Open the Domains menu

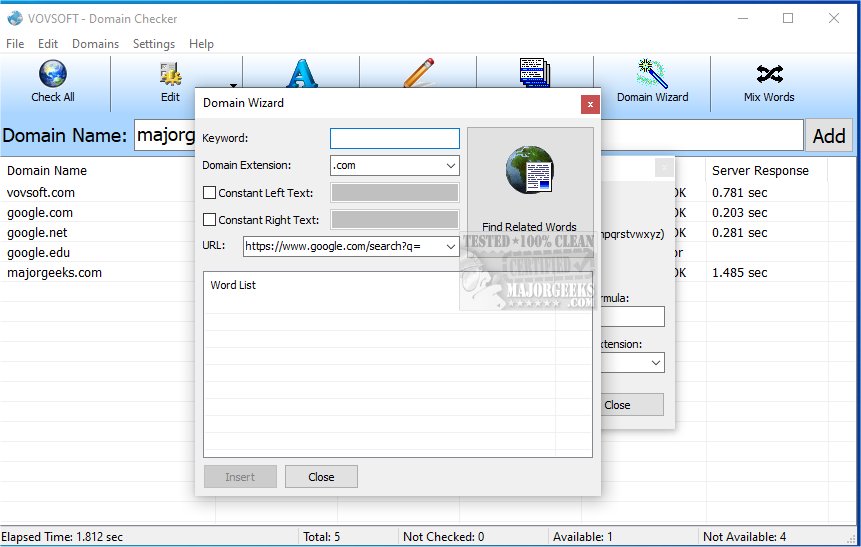pos(96,44)
